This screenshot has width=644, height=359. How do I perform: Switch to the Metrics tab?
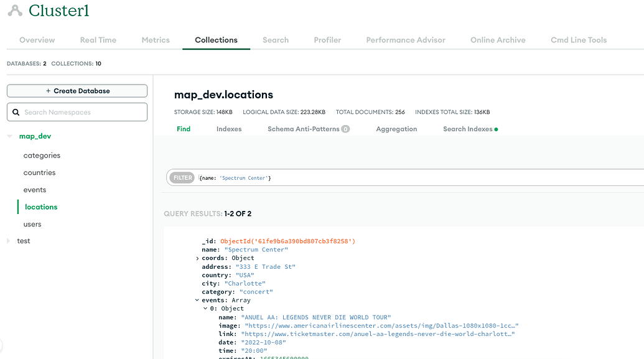156,40
